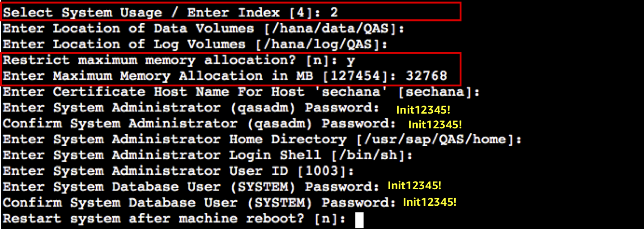Image resolution: width=644 pixels, height=229 pixels.
Task: Click the entered index value '2' on first line
Action: [x=333, y=12]
